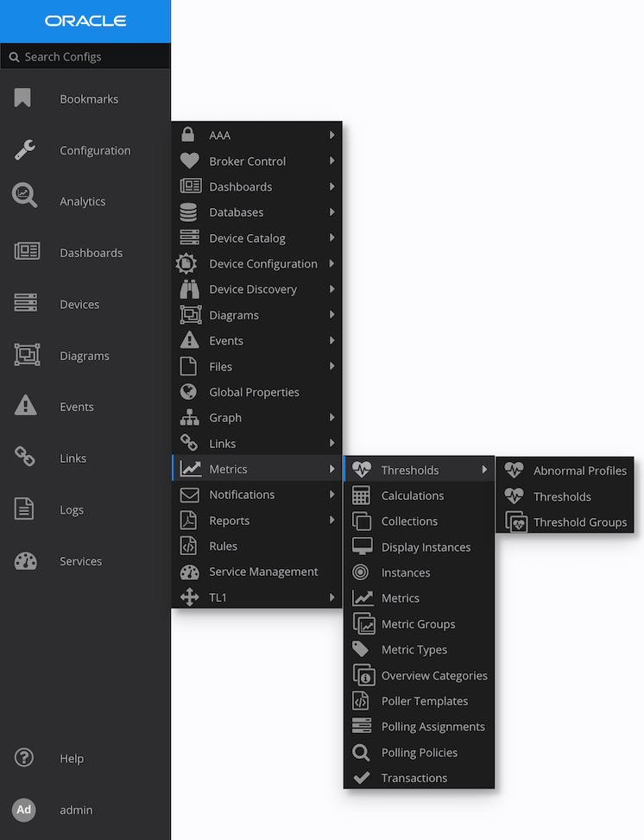Screen dimensions: 644x840
Task: Click the sidebar Devices server icon
Action: click(26, 303)
